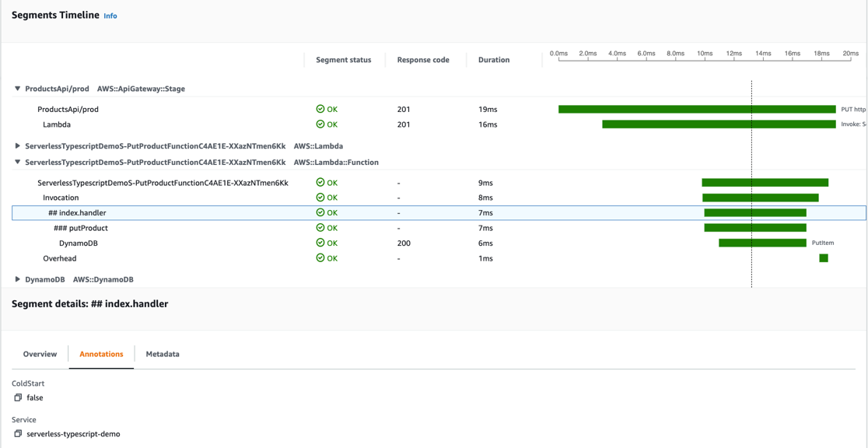Click the DynamoDB PutItem timeline bar
Screen dimensions: 868x448
[762, 243]
